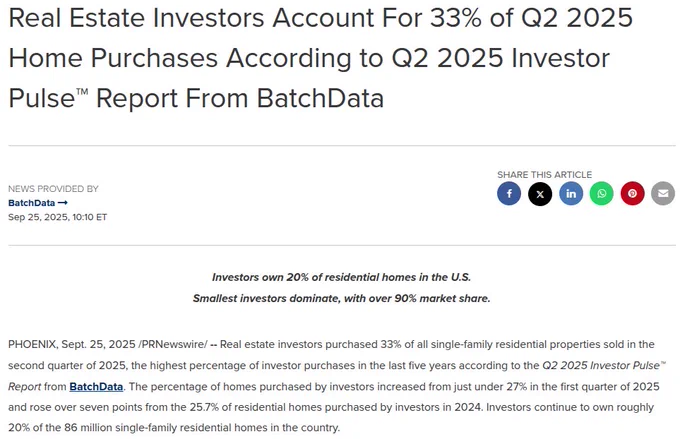This screenshot has width=680, height=439.
Task: Click the /PRNewswire/ text in the paragraph
Action: (x=173, y=344)
